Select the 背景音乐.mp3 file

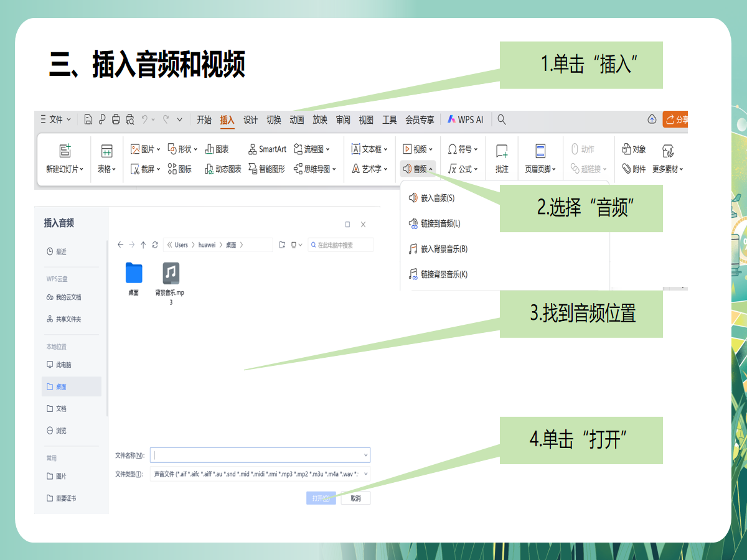171,274
